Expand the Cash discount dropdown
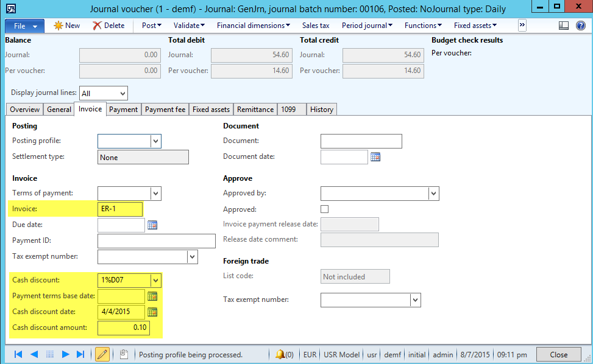Viewport: 593px width, 364px height. pos(155,281)
